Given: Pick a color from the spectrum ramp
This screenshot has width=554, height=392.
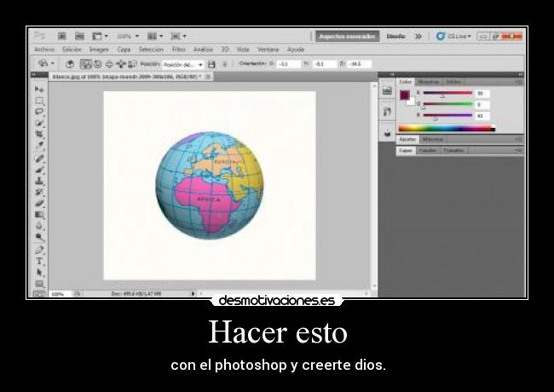Looking at the screenshot, I should click(x=447, y=129).
